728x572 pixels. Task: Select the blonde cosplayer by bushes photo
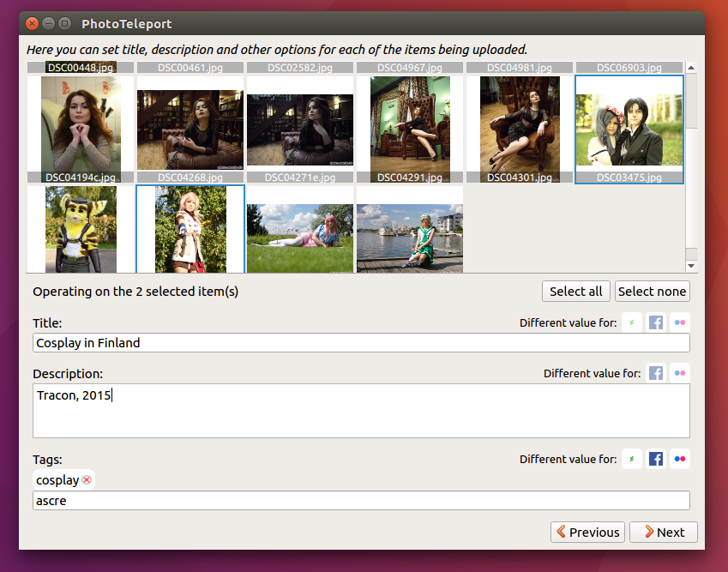(x=190, y=229)
